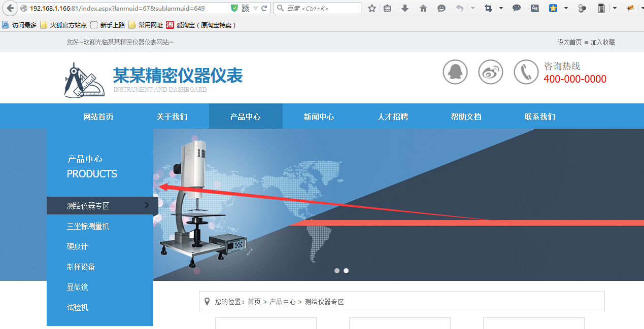Screen dimensions: 644x329
Task: Click the QR code icon in address bar
Action: pyautogui.click(x=246, y=8)
